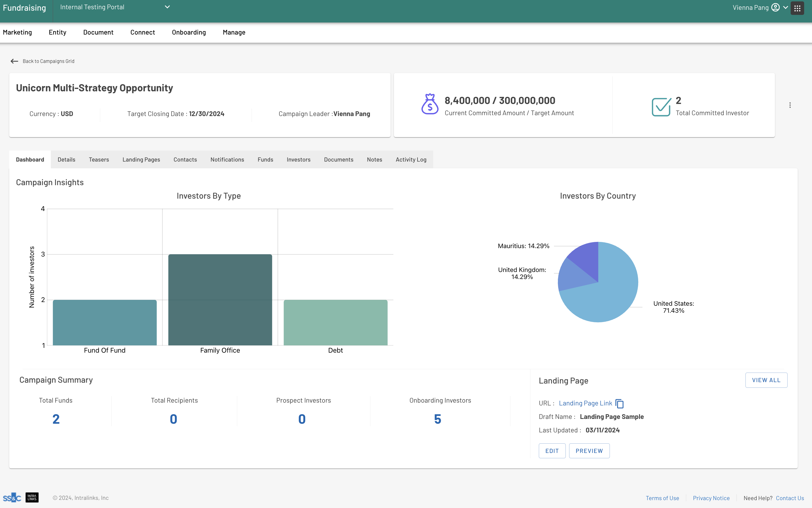Open the Landing Page Link
Image resolution: width=812 pixels, height=508 pixels.
tap(585, 403)
